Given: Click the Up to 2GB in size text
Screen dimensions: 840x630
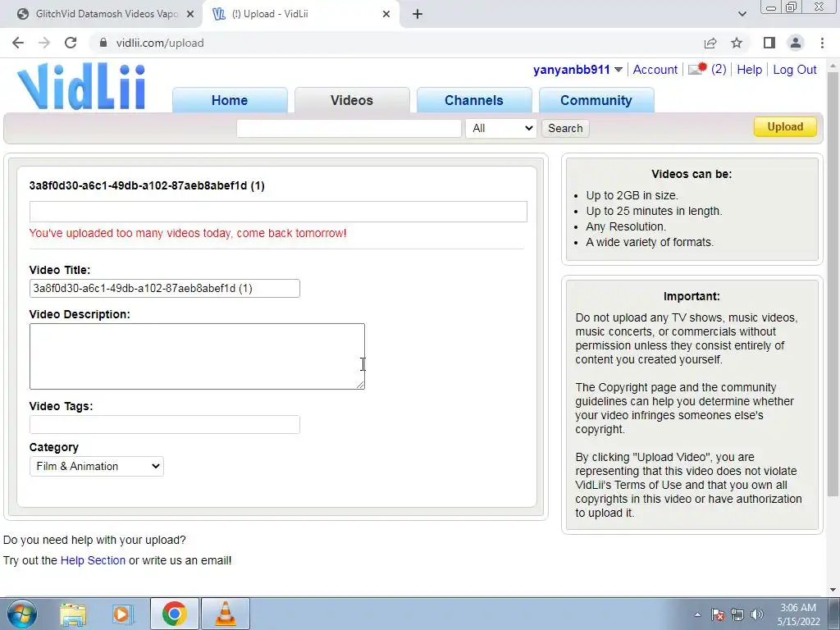Looking at the screenshot, I should point(632,195).
